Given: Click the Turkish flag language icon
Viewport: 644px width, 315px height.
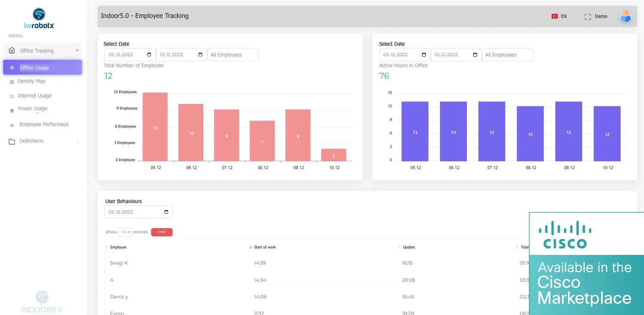Looking at the screenshot, I should pyautogui.click(x=554, y=16).
